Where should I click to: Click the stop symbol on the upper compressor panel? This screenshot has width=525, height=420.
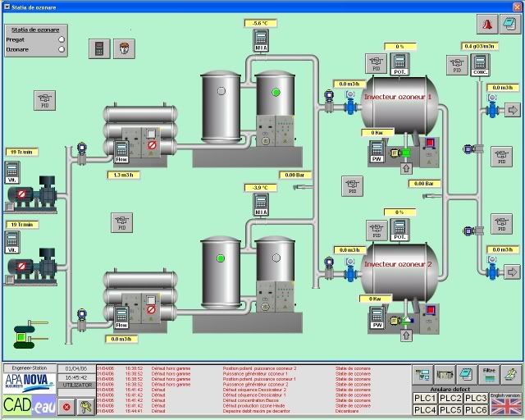(152, 145)
